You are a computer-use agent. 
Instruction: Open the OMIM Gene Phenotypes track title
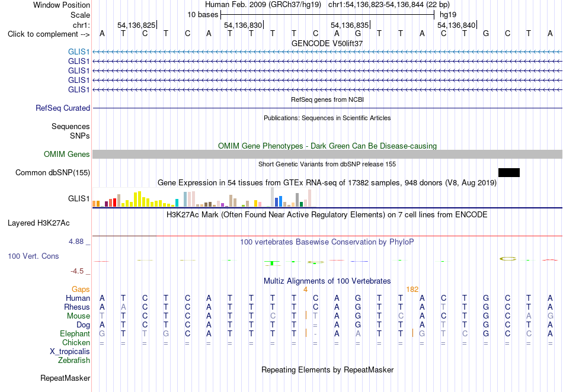pos(327,146)
